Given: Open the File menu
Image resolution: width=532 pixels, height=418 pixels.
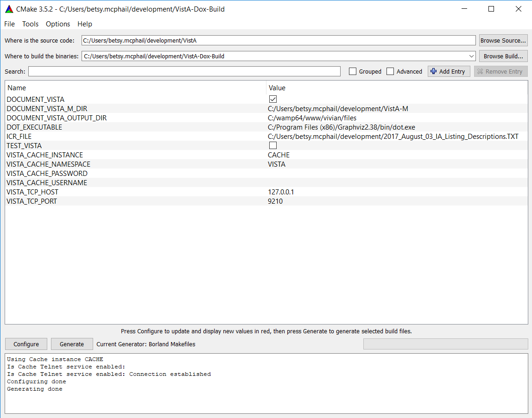Looking at the screenshot, I should click(9, 24).
